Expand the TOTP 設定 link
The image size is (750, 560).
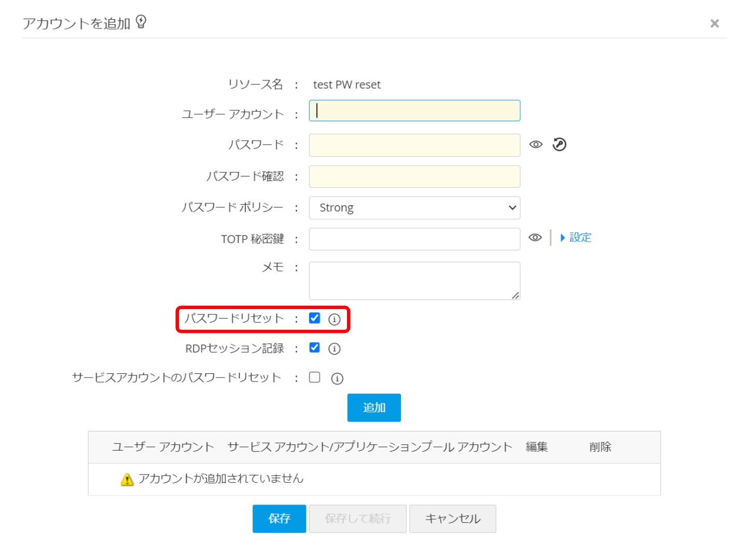click(x=576, y=237)
